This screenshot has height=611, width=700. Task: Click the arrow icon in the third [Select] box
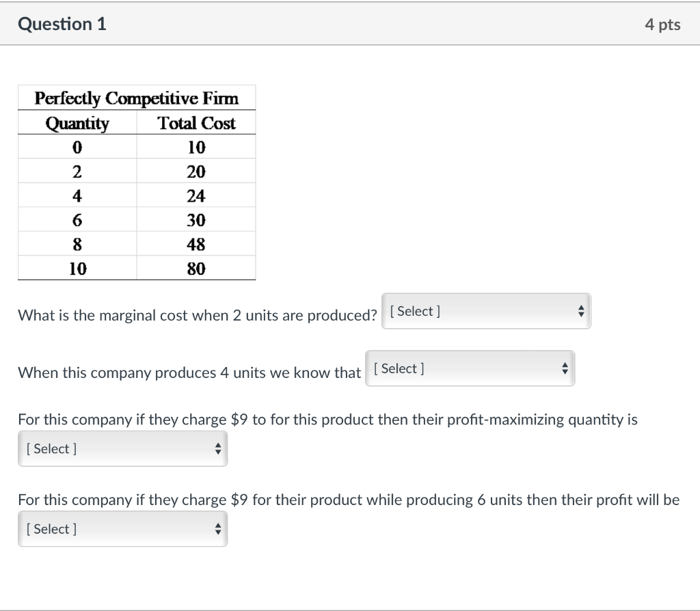point(218,448)
